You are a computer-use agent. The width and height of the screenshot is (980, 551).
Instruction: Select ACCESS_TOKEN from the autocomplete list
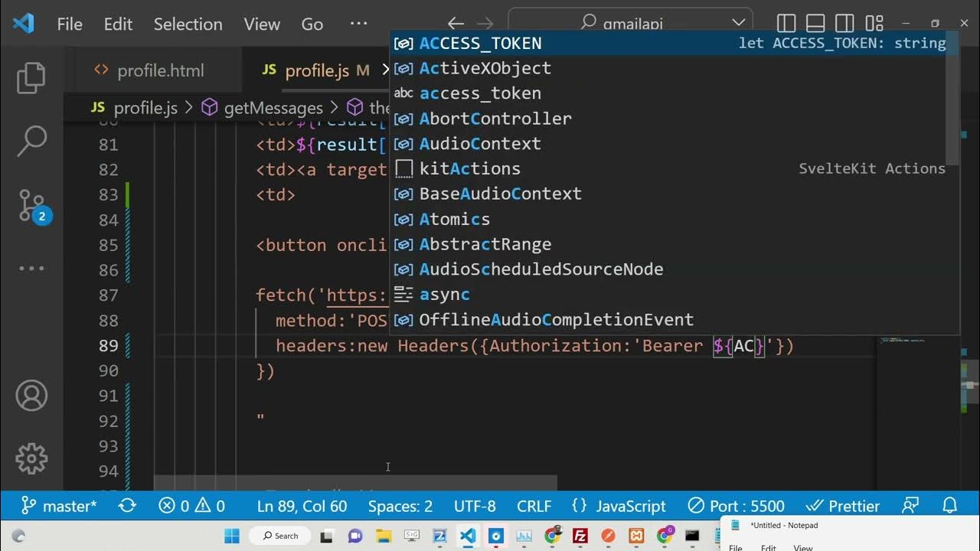480,44
